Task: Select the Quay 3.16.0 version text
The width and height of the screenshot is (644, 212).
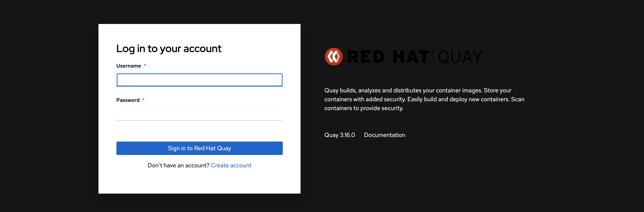Action: point(340,135)
